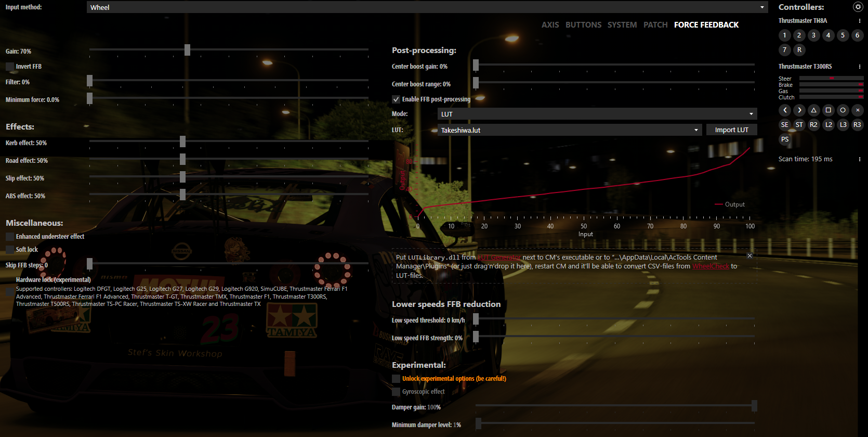The image size is (868, 437).
Task: Click the SE button indicator
Action: pyautogui.click(x=785, y=125)
